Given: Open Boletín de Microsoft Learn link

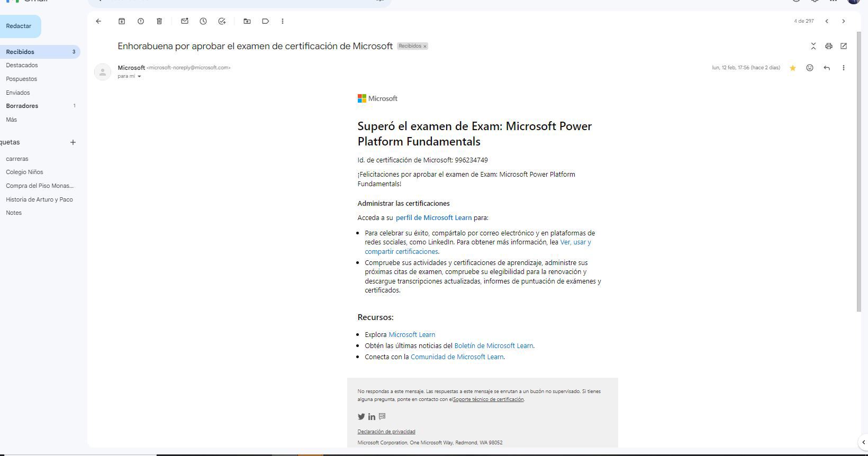Looking at the screenshot, I should click(493, 346).
